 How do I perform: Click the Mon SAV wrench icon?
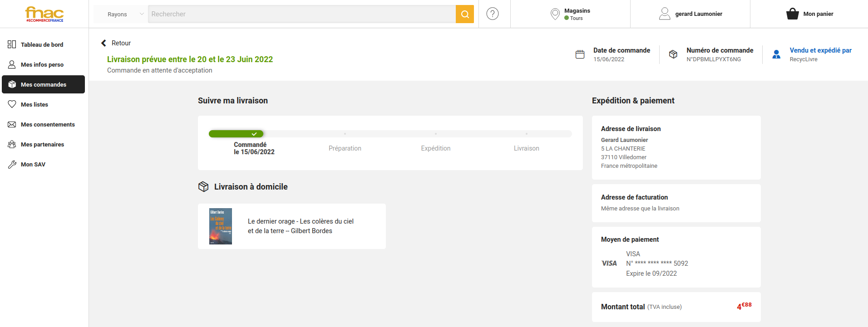12,165
